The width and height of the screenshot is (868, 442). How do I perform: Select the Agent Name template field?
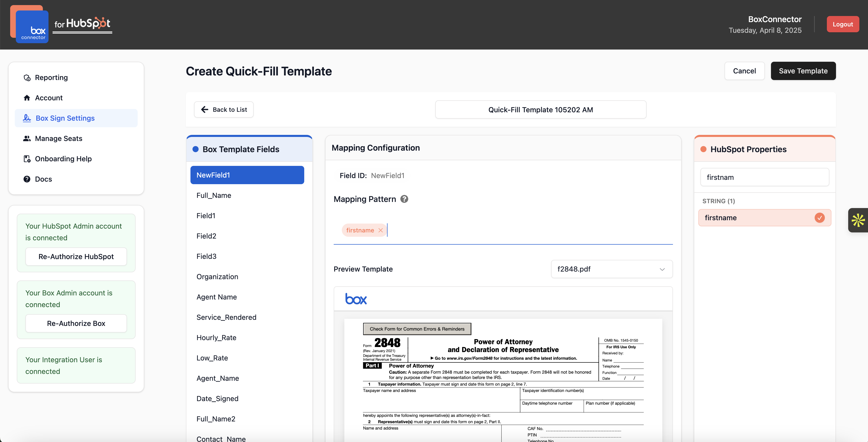click(247, 297)
